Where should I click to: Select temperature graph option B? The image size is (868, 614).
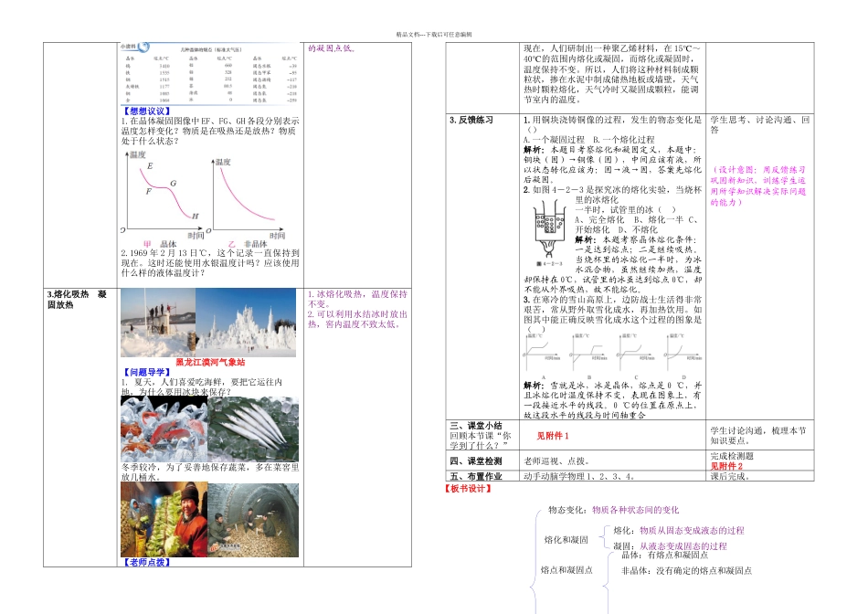[x=588, y=356]
